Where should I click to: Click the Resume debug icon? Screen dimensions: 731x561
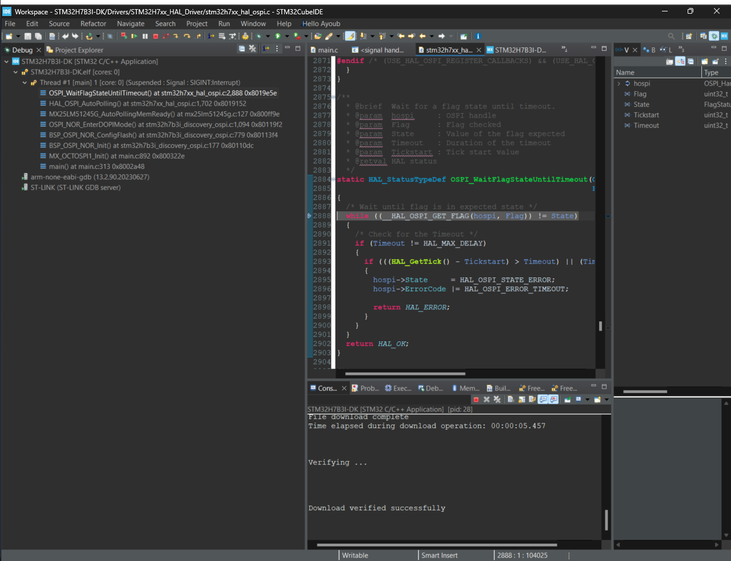pos(134,36)
